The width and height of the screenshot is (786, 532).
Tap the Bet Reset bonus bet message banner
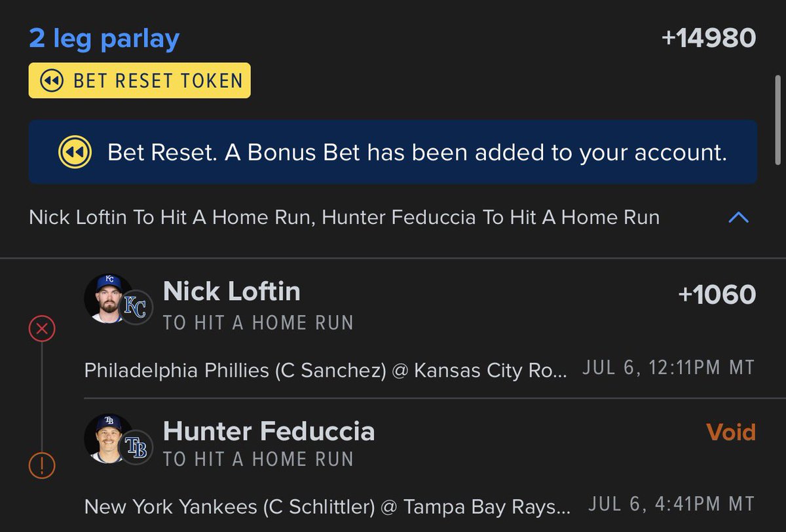click(x=393, y=152)
